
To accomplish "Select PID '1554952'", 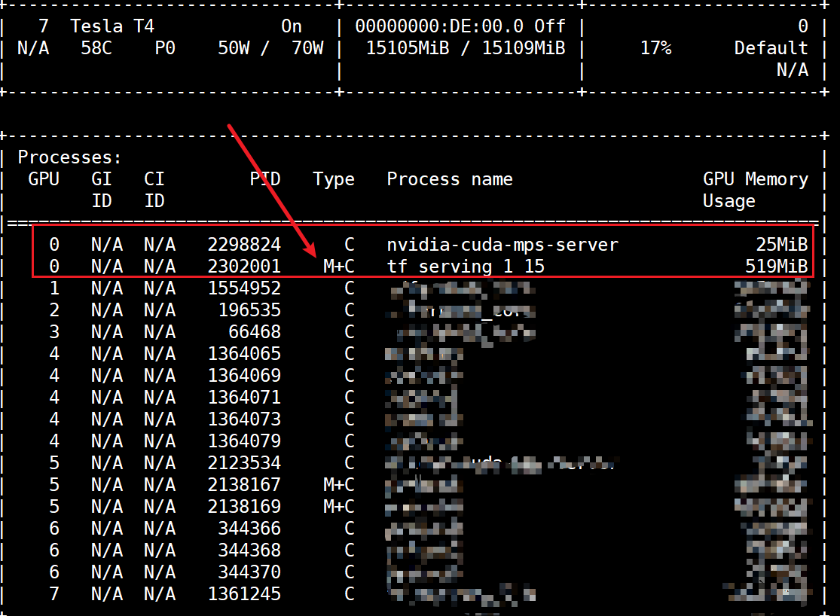I will [x=244, y=288].
